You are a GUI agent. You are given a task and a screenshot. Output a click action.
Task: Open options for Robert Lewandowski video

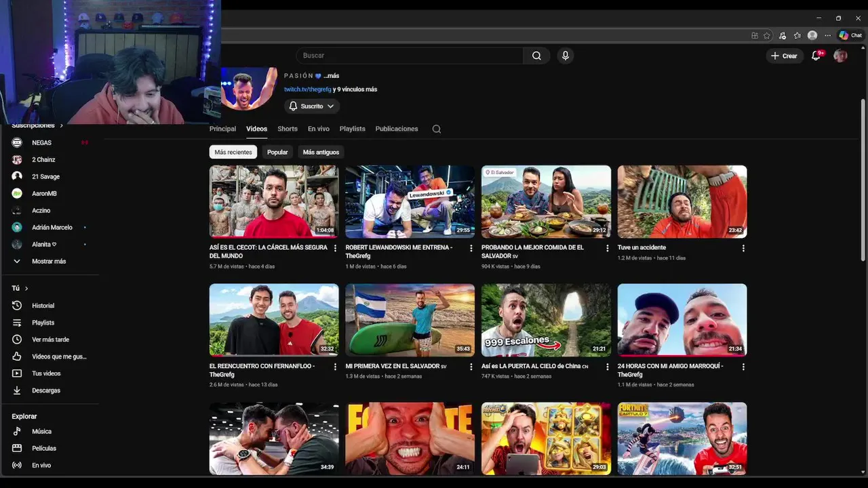pyautogui.click(x=471, y=248)
